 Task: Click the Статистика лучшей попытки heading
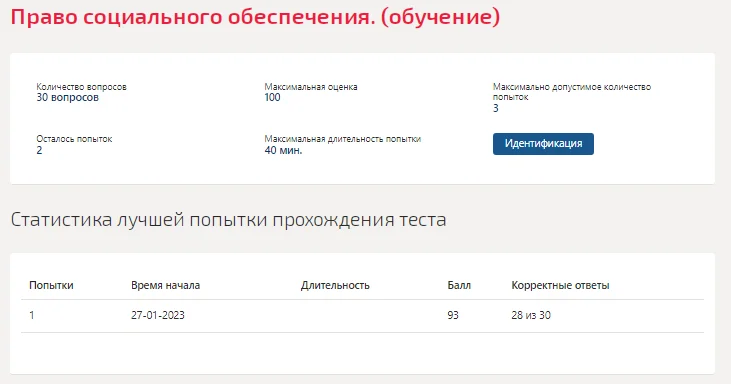(228, 219)
